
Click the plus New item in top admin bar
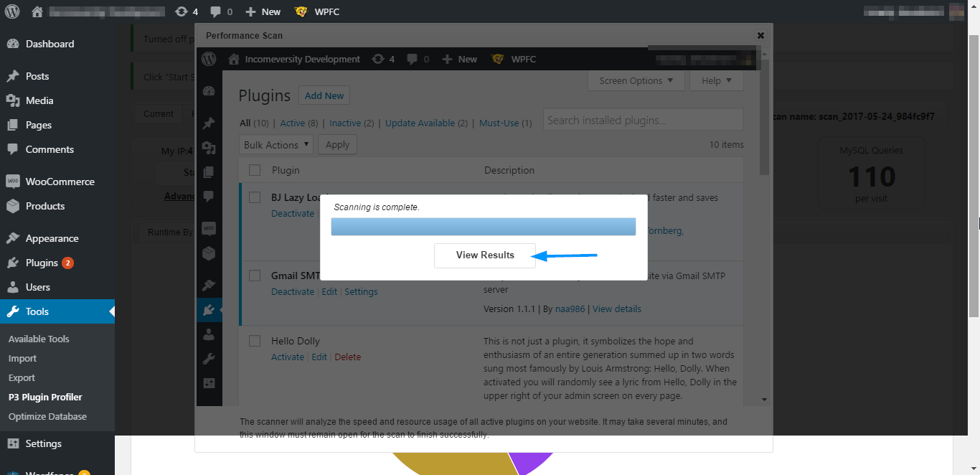[x=263, y=11]
